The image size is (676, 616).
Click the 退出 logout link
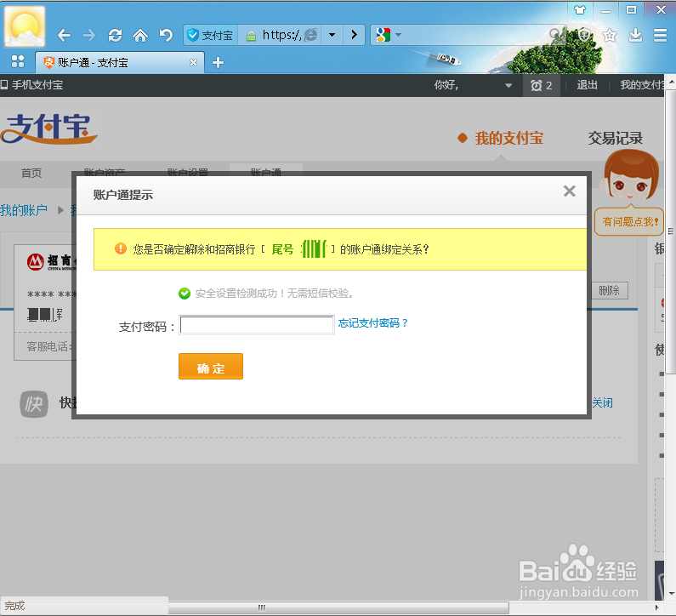(x=587, y=85)
